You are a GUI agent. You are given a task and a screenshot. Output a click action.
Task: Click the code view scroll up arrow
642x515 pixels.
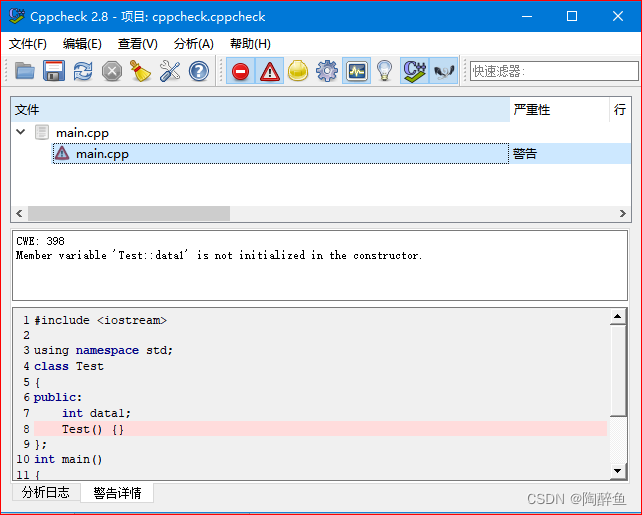[617, 316]
